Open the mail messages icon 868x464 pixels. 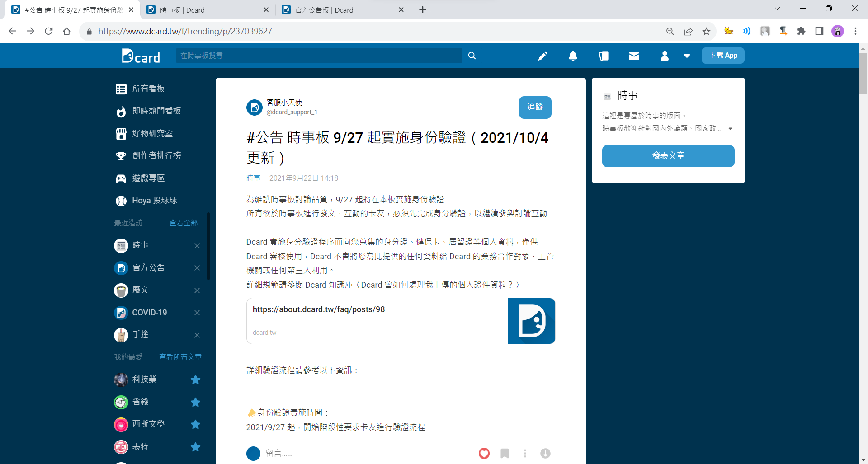click(634, 56)
